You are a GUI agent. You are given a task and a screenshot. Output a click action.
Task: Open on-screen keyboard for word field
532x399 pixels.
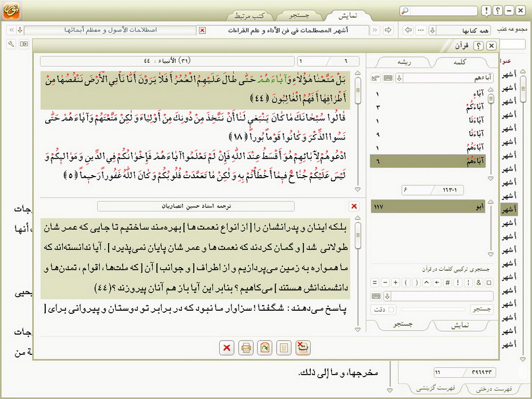(x=388, y=78)
